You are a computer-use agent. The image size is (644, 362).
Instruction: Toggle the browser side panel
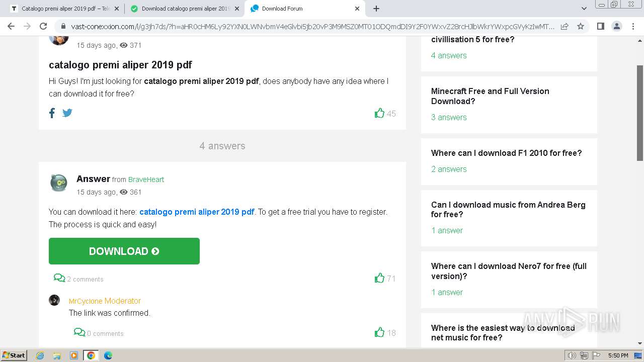coord(600,26)
